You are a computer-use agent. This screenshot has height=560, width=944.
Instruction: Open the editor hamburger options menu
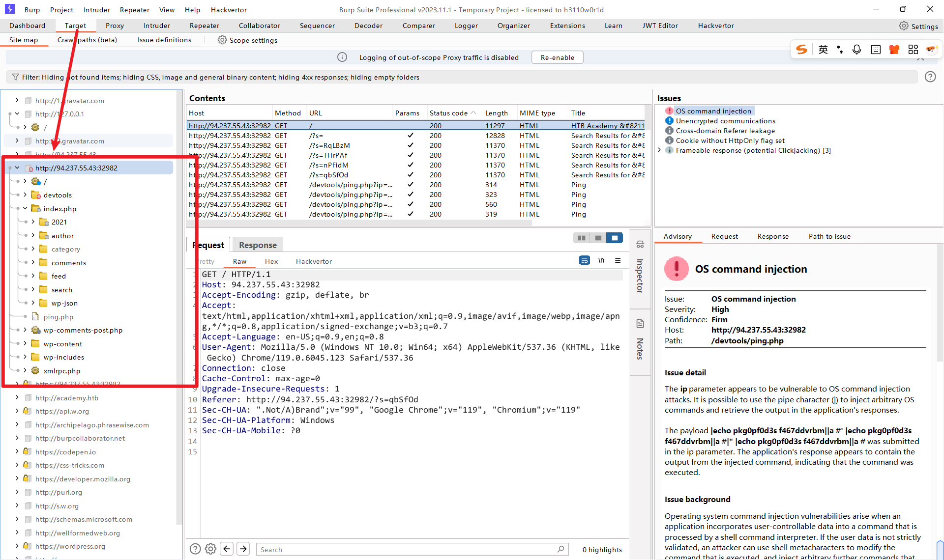(x=618, y=261)
